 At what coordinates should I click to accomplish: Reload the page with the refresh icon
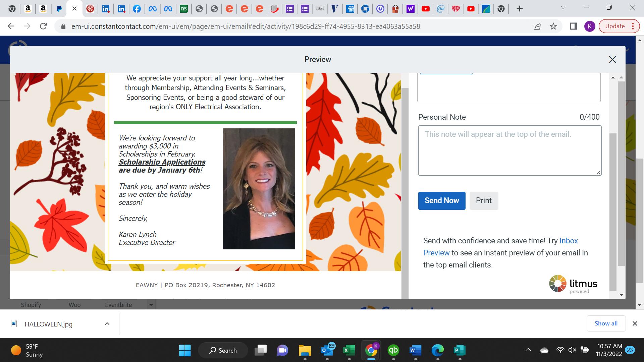(43, 26)
